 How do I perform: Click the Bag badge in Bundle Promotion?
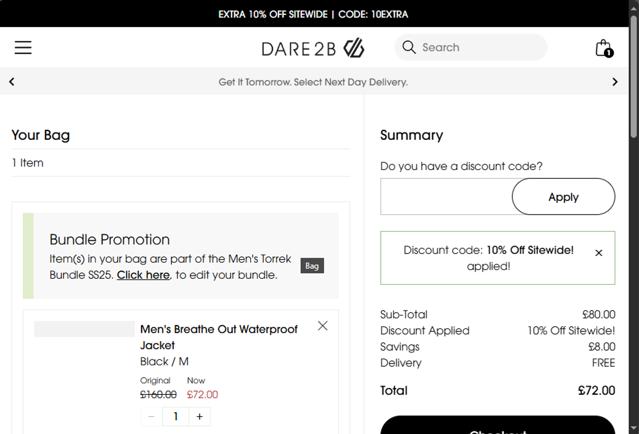tap(312, 266)
